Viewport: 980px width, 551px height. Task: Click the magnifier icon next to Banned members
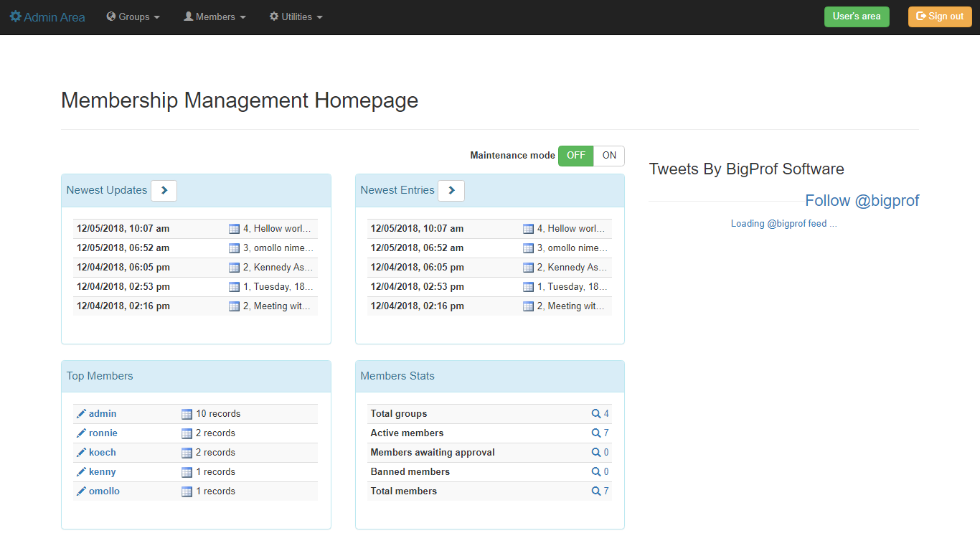[596, 471]
